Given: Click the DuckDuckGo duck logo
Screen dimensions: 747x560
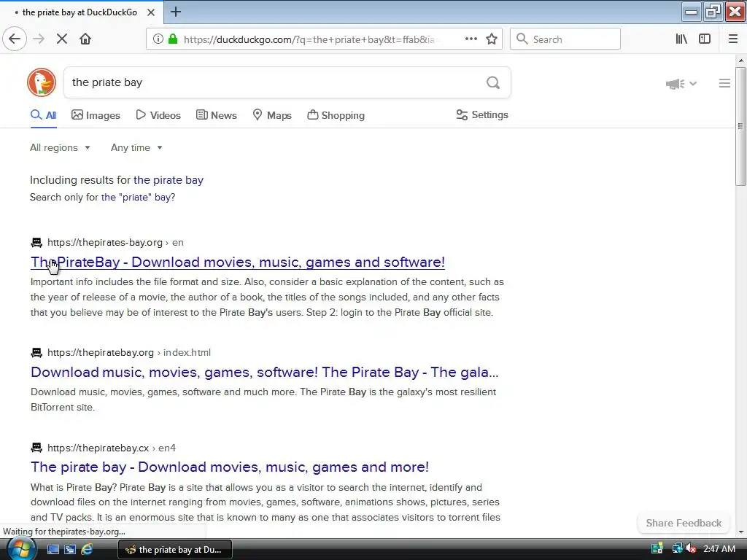Looking at the screenshot, I should point(42,82).
